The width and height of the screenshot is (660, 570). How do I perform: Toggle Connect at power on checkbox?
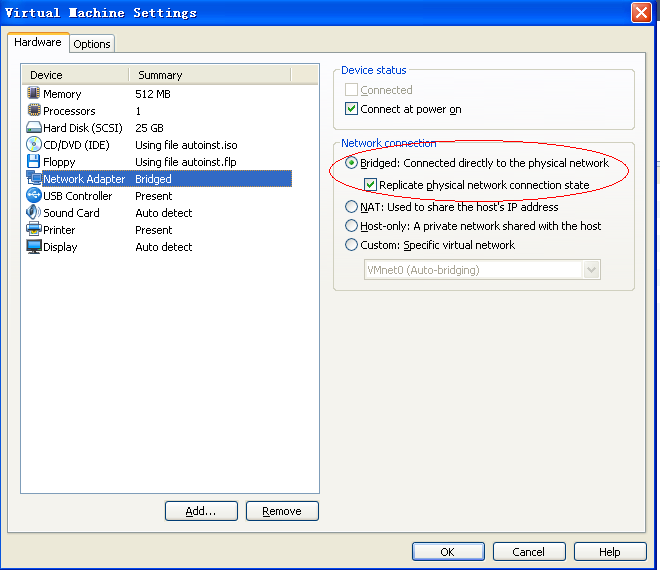pos(351,109)
